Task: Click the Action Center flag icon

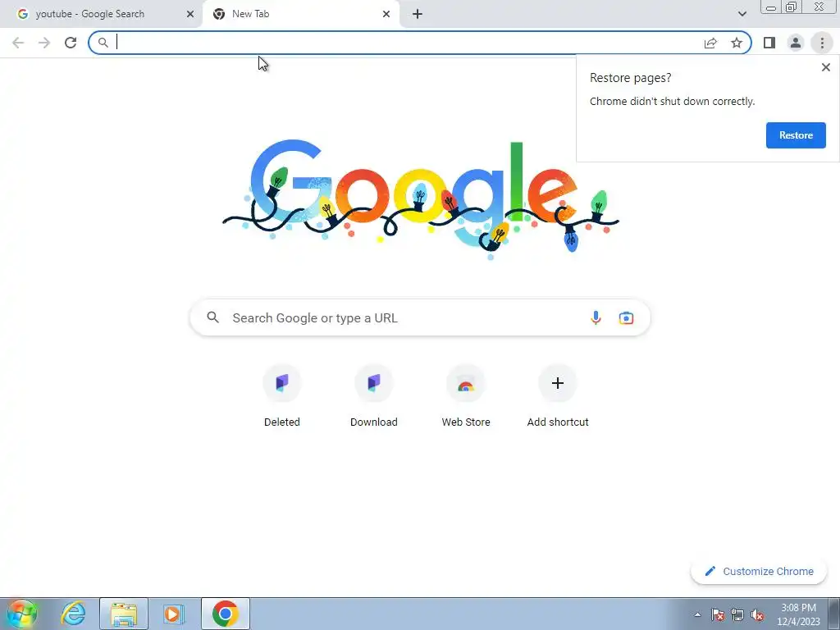Action: pyautogui.click(x=717, y=615)
